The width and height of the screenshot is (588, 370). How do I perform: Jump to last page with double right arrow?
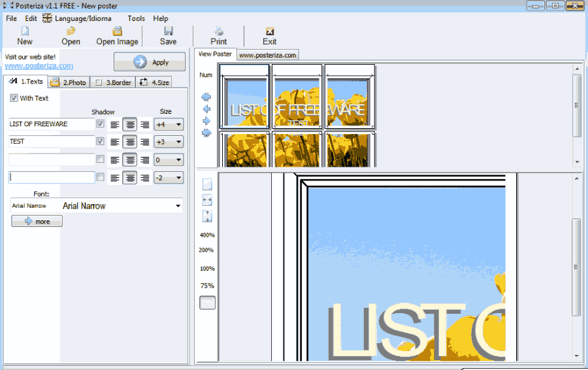pyautogui.click(x=206, y=133)
